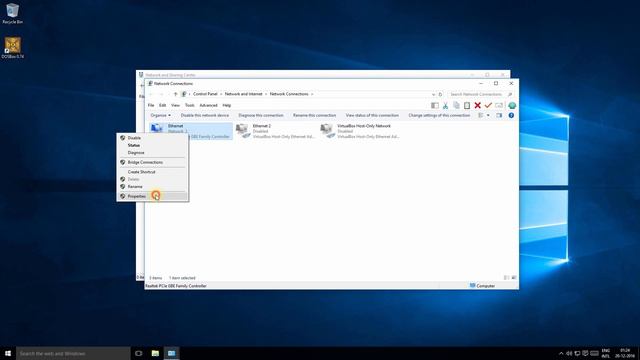Click the taskbar search box

73,353
